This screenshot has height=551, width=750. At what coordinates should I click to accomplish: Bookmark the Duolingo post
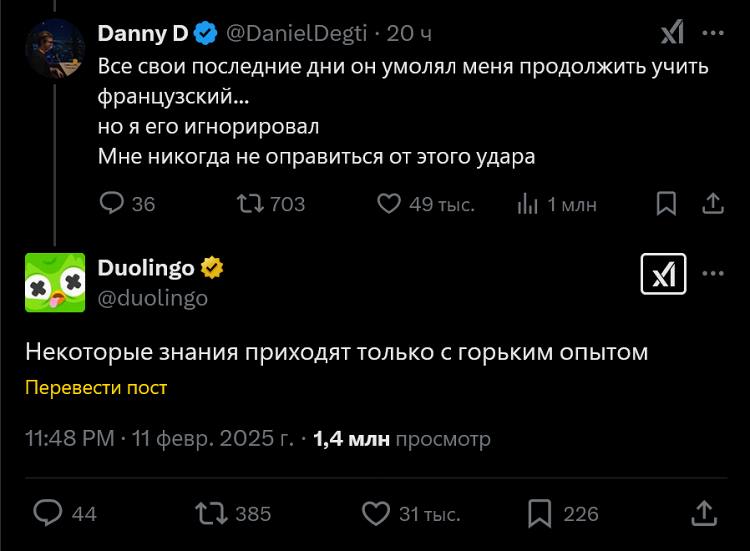539,514
